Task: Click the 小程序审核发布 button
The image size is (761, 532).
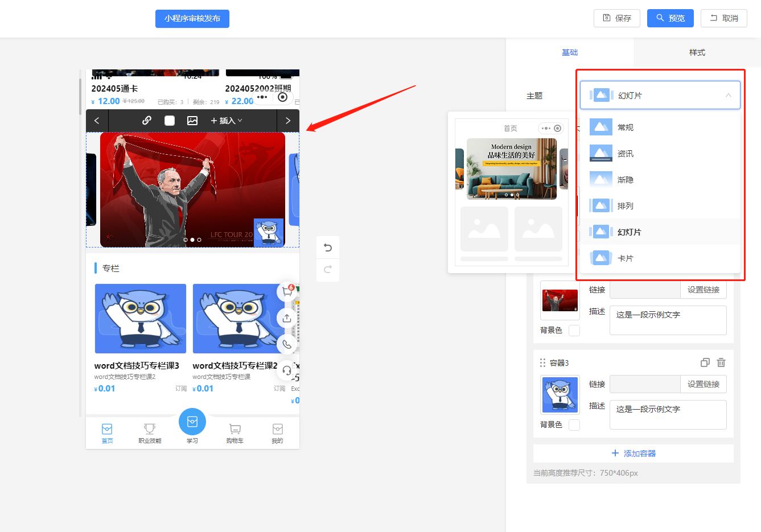Action: [192, 18]
